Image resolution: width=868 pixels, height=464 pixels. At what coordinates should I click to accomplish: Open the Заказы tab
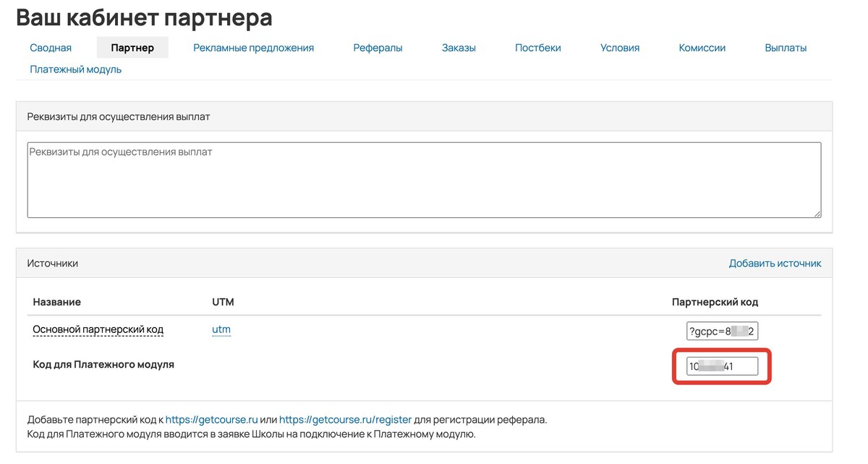click(459, 48)
